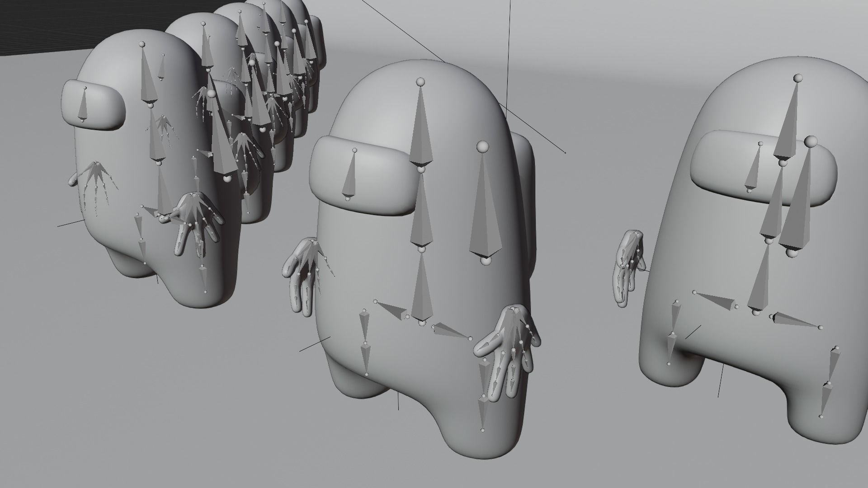Select the left front crewmate's visor bone
Image resolution: width=868 pixels, height=488 pixels.
[x=83, y=104]
